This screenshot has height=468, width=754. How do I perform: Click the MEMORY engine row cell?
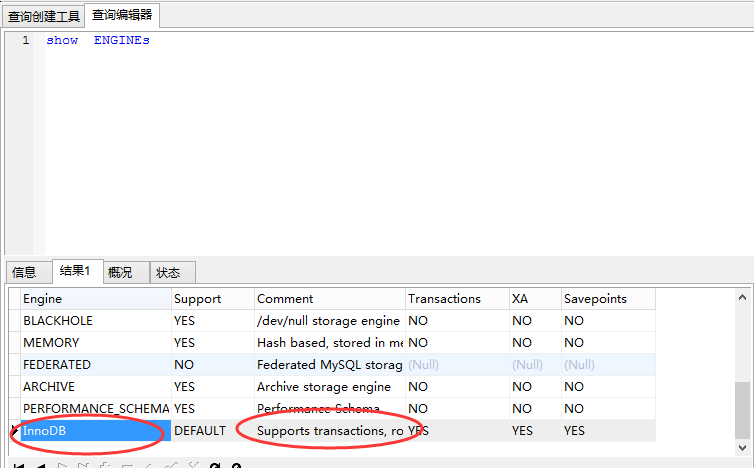[x=95, y=343]
